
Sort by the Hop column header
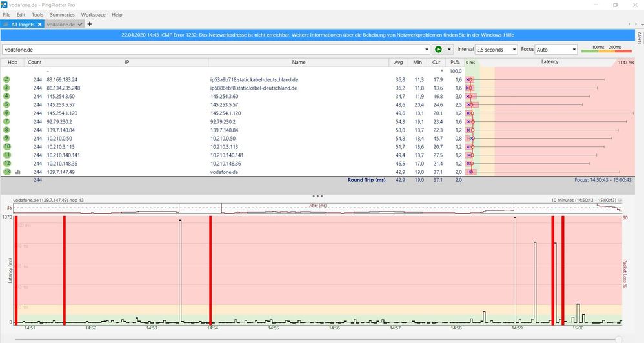(12, 62)
